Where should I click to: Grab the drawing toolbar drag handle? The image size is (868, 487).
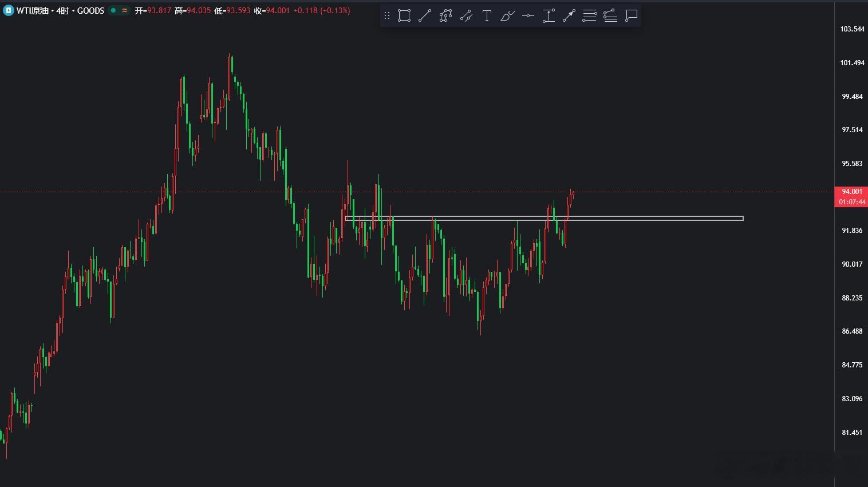(x=387, y=16)
